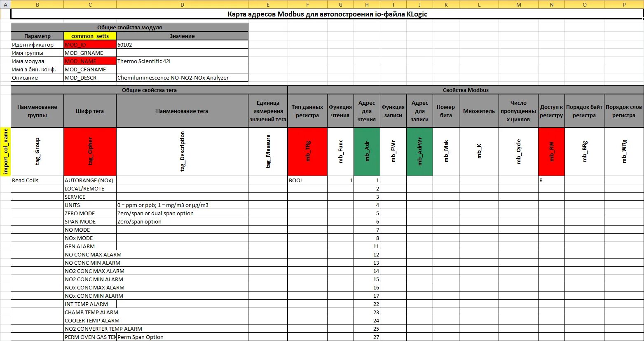Select the green mb_AdrWr cell

coord(420,152)
